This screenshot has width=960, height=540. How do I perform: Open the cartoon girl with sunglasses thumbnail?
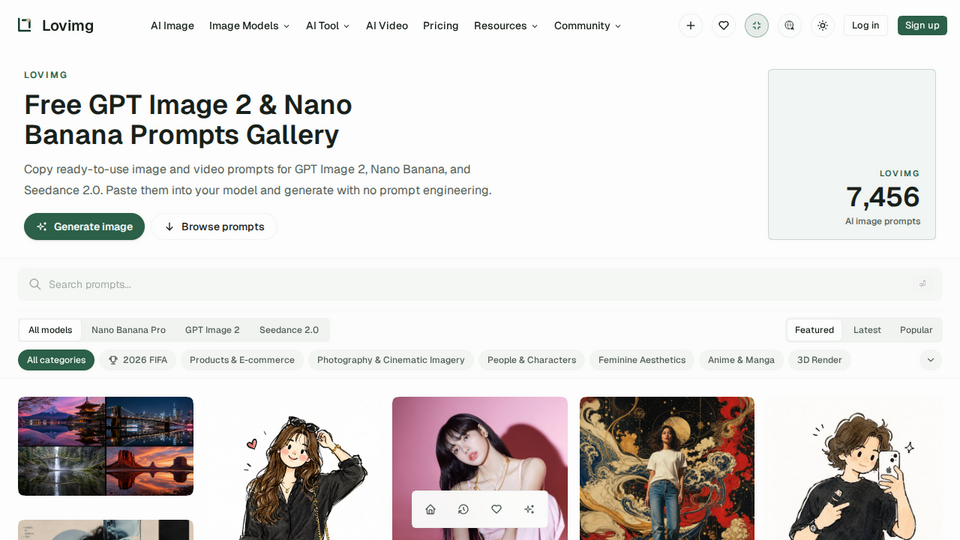pyautogui.click(x=293, y=468)
